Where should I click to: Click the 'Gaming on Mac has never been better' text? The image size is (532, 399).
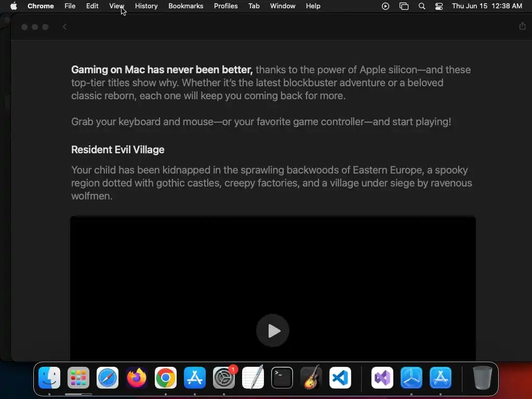(x=162, y=70)
